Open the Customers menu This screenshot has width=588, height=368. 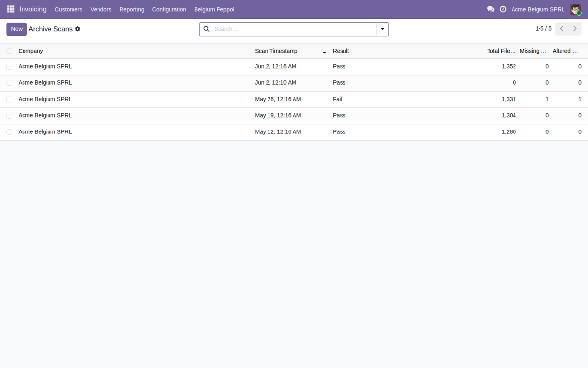(69, 9)
